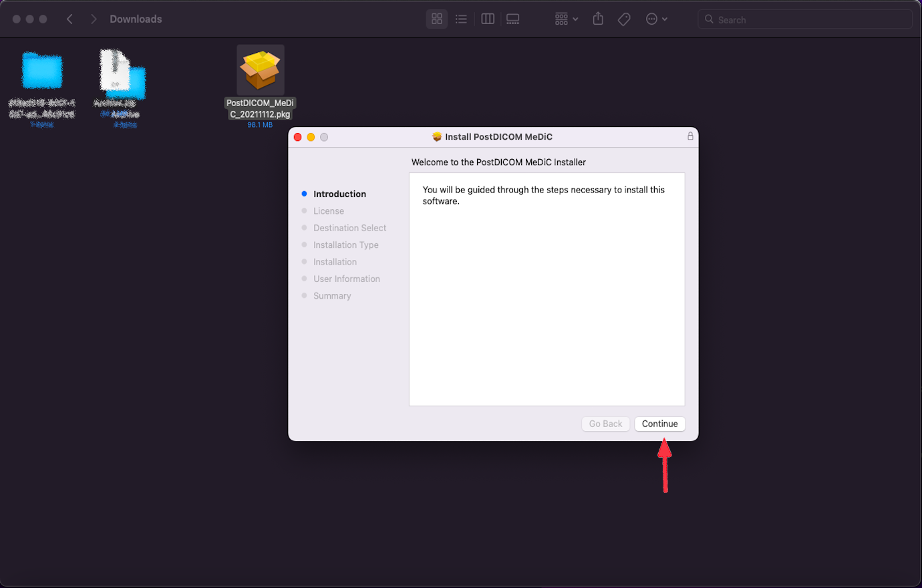Screen dimensions: 922x588
Task: Click the Forward navigation arrow
Action: point(93,19)
